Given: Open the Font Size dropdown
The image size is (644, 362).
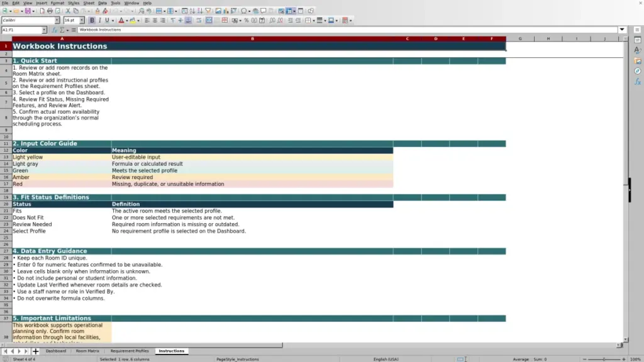Looking at the screenshot, I should [82, 20].
